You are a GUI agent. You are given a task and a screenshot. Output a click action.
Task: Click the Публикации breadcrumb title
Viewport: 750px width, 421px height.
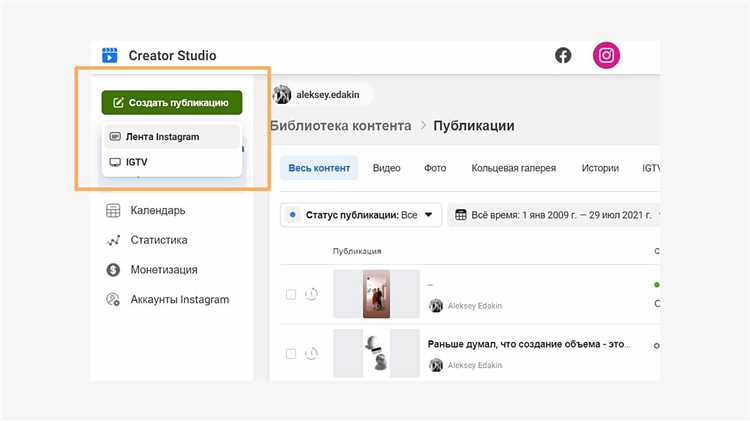click(474, 126)
